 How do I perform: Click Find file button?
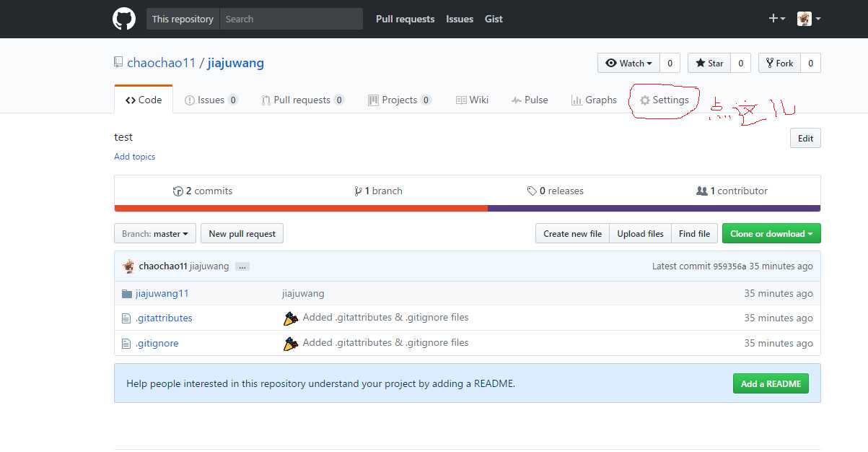pos(695,234)
